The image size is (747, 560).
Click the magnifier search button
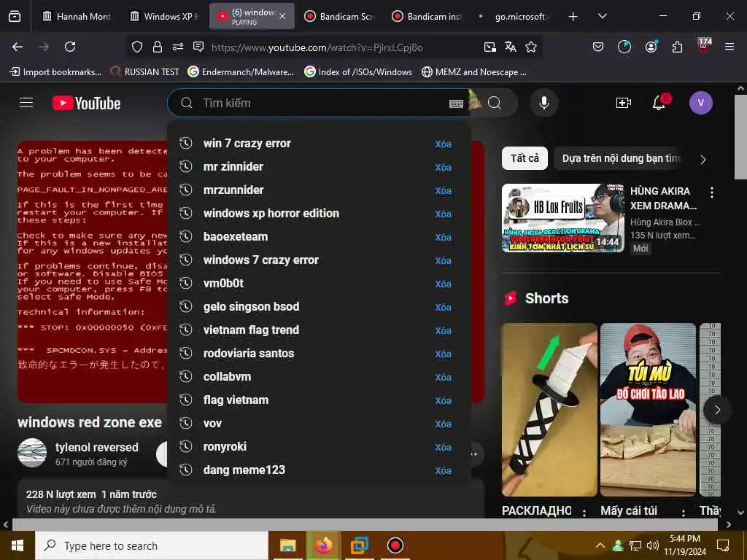[x=495, y=103]
